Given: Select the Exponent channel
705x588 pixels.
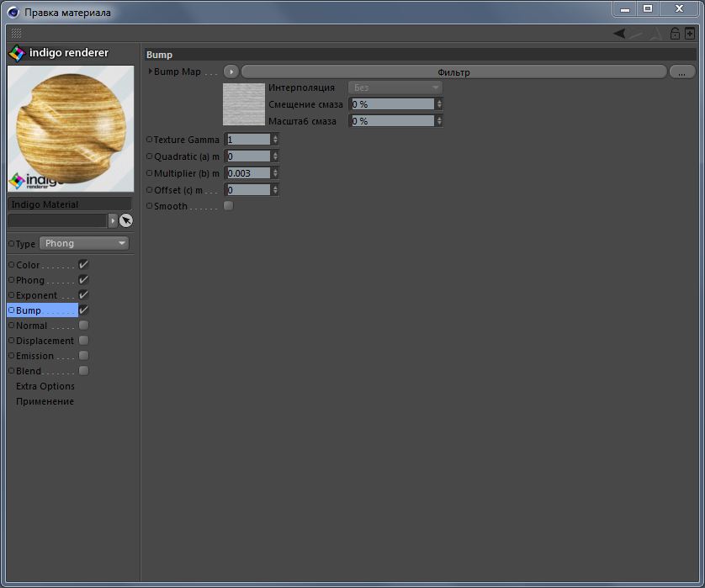Looking at the screenshot, I should click(x=36, y=295).
